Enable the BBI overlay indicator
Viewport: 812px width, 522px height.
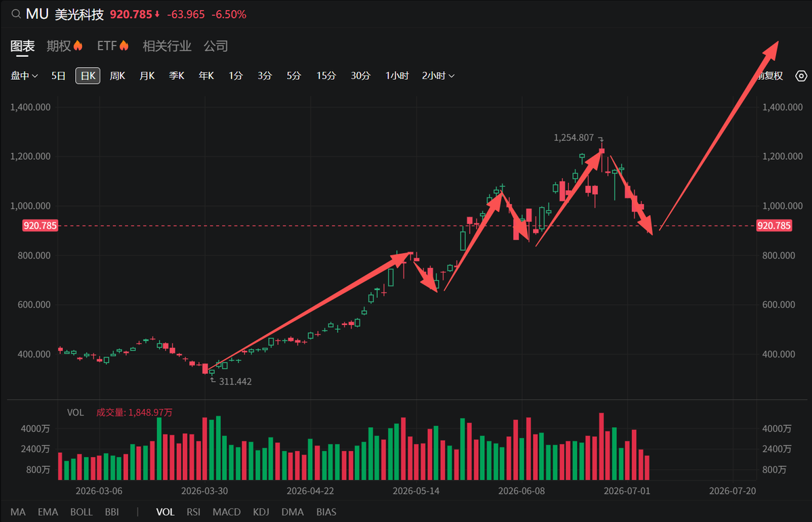(112, 512)
